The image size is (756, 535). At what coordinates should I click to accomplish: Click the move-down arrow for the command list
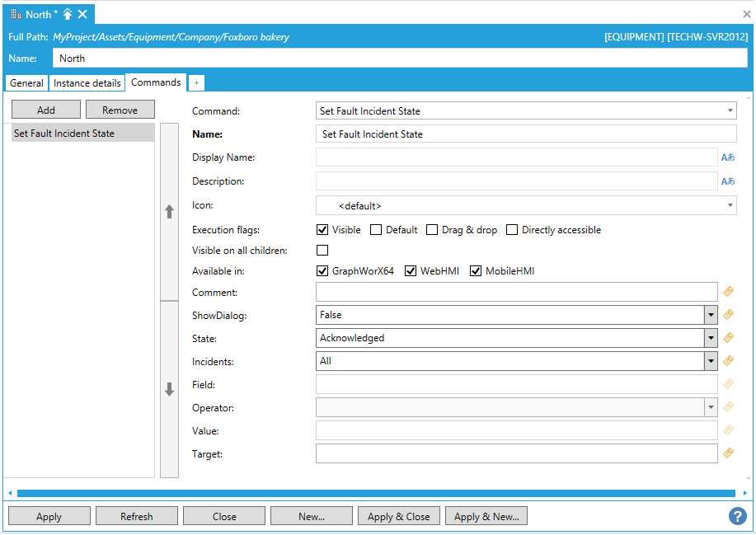169,390
